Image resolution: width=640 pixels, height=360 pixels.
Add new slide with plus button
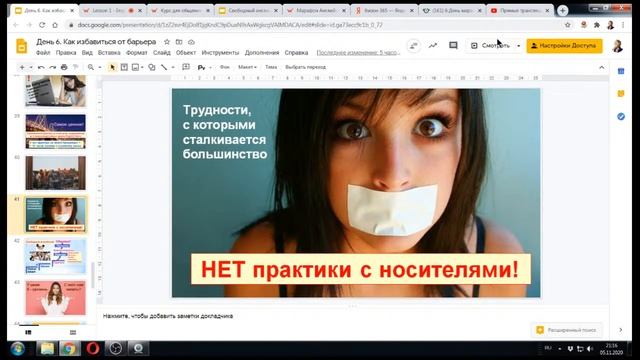point(22,67)
